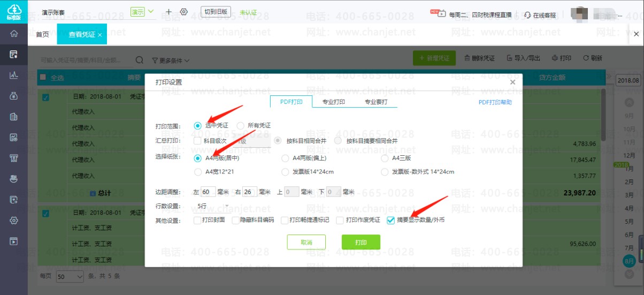644x295 pixels.
Task: Open the PDF打印帮助 link
Action: (495, 102)
